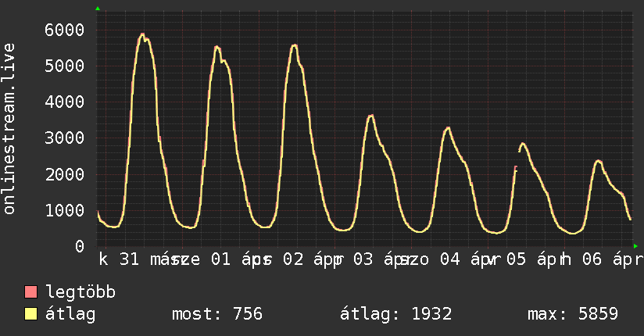Click the 5000 y-axis label
This screenshot has width=644, height=336.
click(65, 66)
